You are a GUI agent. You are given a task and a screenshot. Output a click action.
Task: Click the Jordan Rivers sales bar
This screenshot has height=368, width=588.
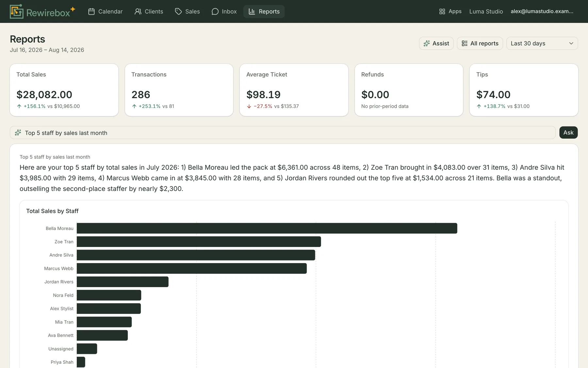point(122,282)
